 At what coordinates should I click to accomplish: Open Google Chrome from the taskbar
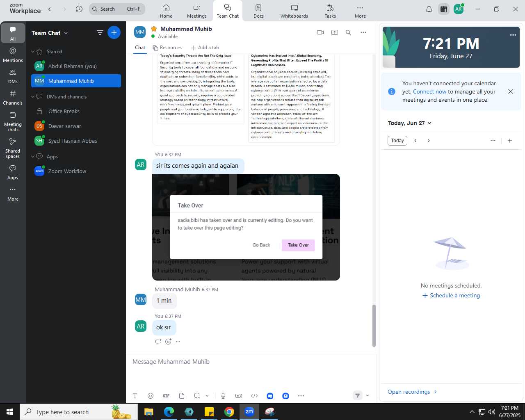(x=229, y=412)
